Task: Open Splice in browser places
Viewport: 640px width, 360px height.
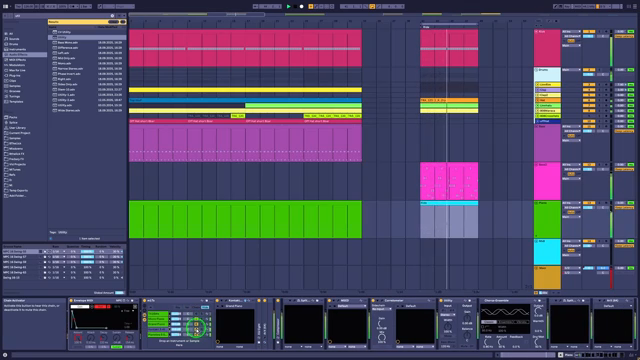Action: point(13,122)
